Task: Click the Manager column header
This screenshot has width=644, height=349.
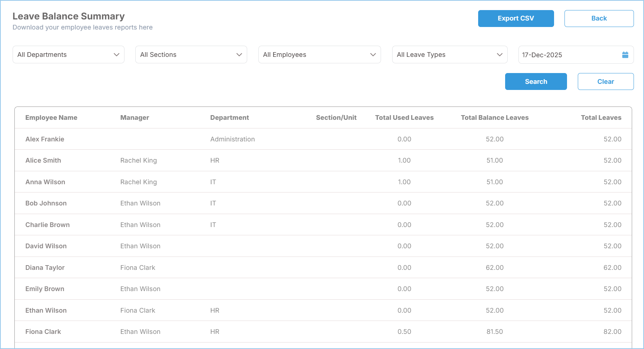Action: 135,118
